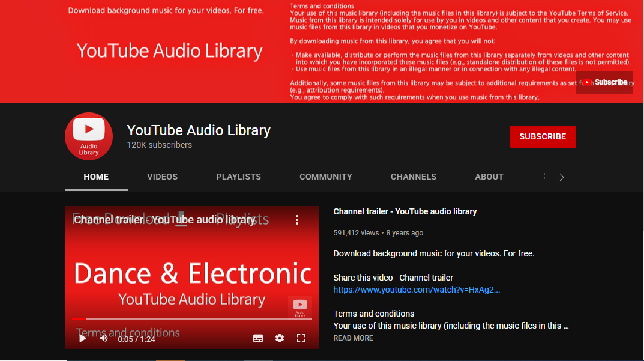Open video settings gear icon

click(x=280, y=338)
